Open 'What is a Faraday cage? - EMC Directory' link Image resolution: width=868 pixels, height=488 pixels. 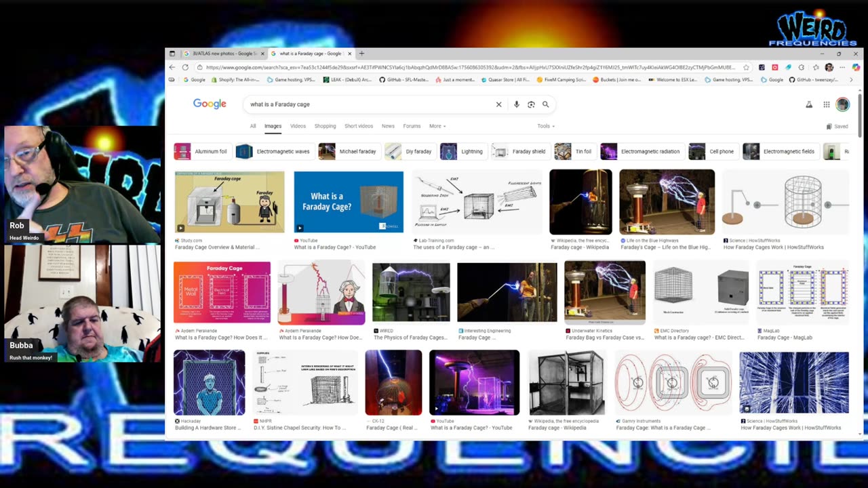(x=698, y=338)
